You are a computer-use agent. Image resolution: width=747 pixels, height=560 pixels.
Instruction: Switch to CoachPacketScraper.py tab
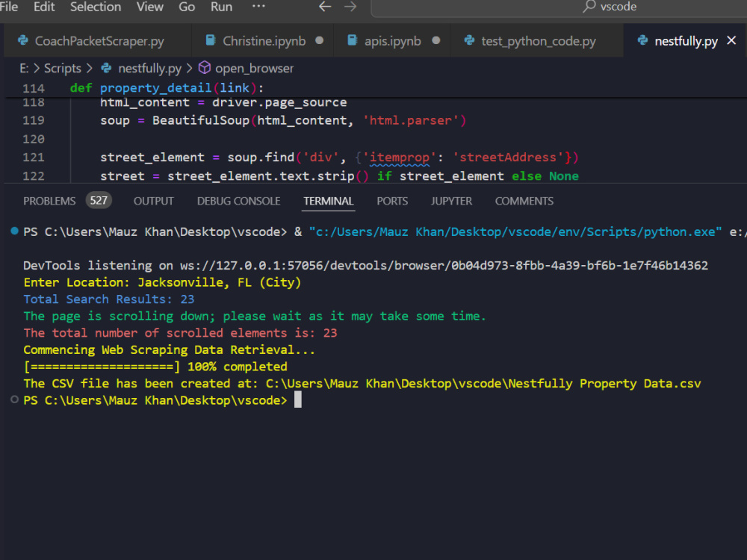click(x=98, y=41)
